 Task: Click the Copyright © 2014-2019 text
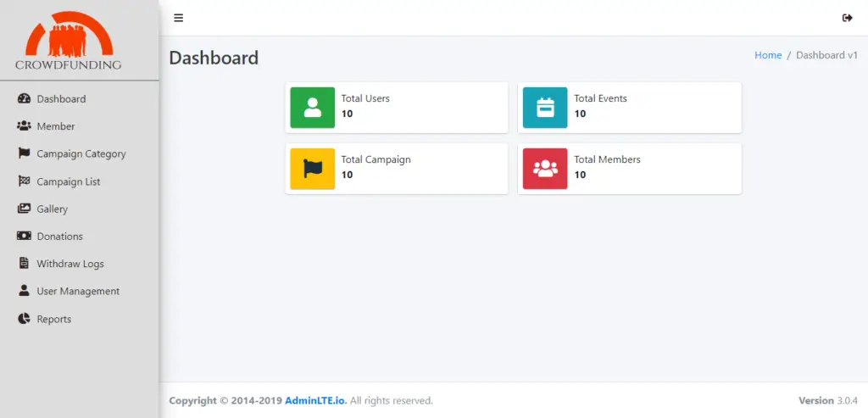pyautogui.click(x=225, y=400)
